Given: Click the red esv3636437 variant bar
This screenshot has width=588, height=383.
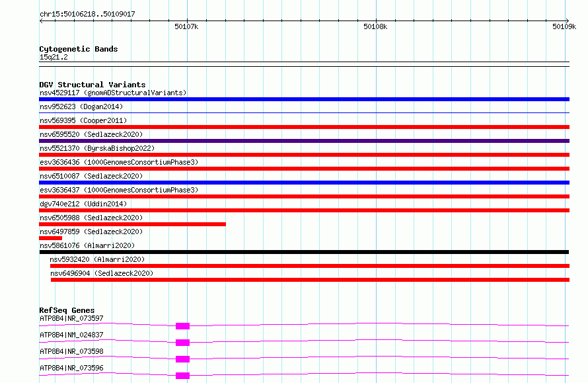Looking at the screenshot, I should (x=304, y=196).
